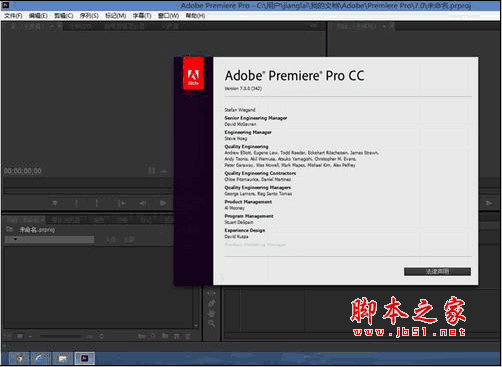The width and height of the screenshot is (502, 367).
Task: Click zoom in mountain icon in Project panel
Action: click(89, 336)
